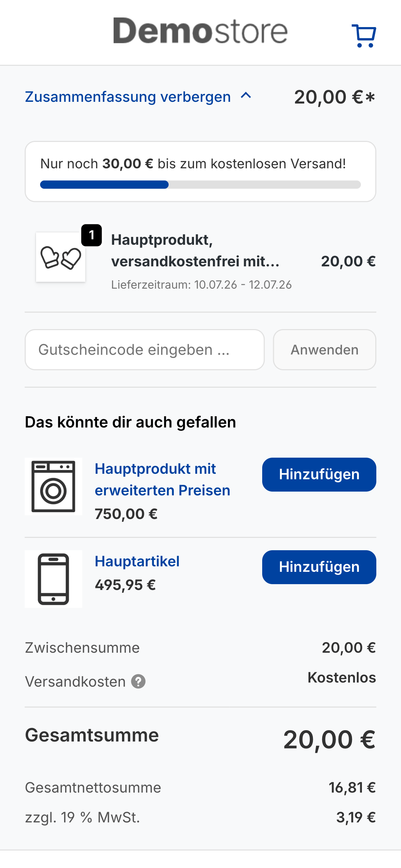Click the quantity badge showing 1
This screenshot has width=401, height=868.
pos(92,235)
